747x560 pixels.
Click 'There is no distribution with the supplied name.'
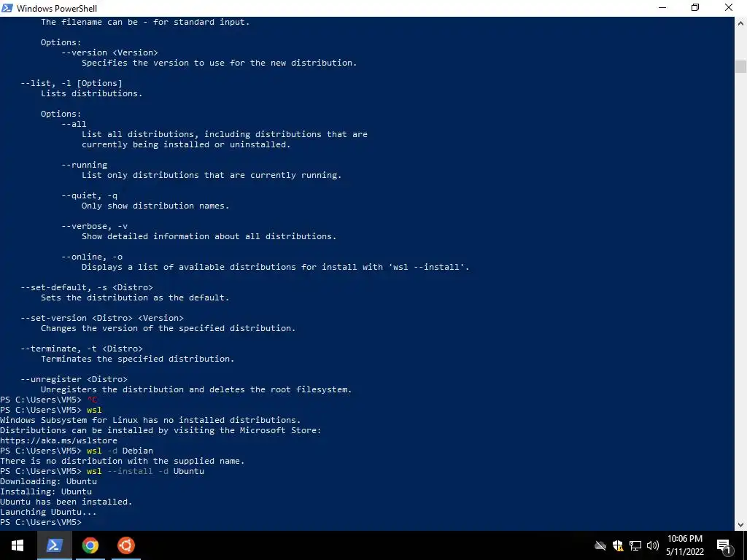pos(123,461)
